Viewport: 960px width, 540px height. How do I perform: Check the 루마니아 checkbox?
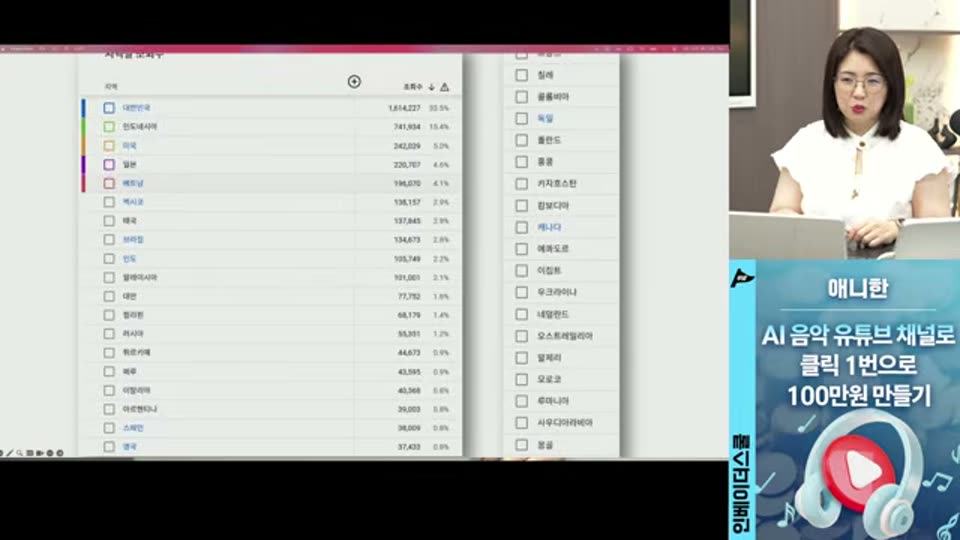(522, 401)
